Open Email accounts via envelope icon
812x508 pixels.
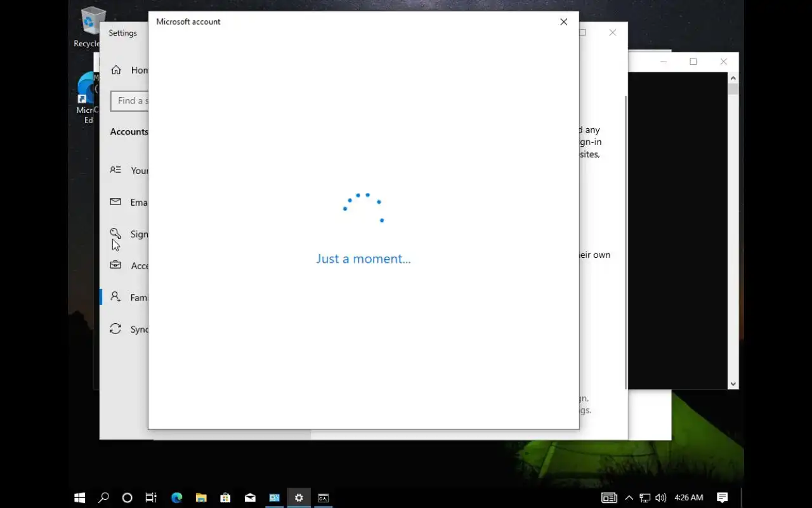tap(115, 202)
